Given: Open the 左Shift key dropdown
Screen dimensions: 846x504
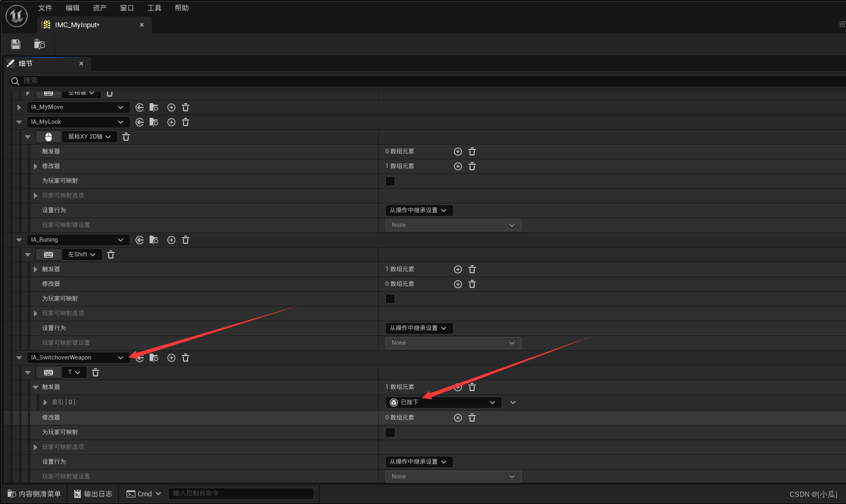Looking at the screenshot, I should pyautogui.click(x=82, y=255).
